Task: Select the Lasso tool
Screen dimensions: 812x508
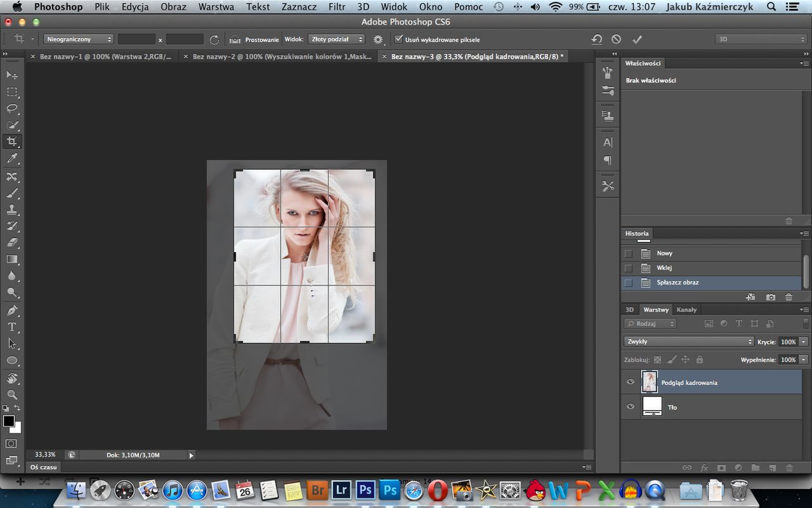Action: [x=12, y=109]
